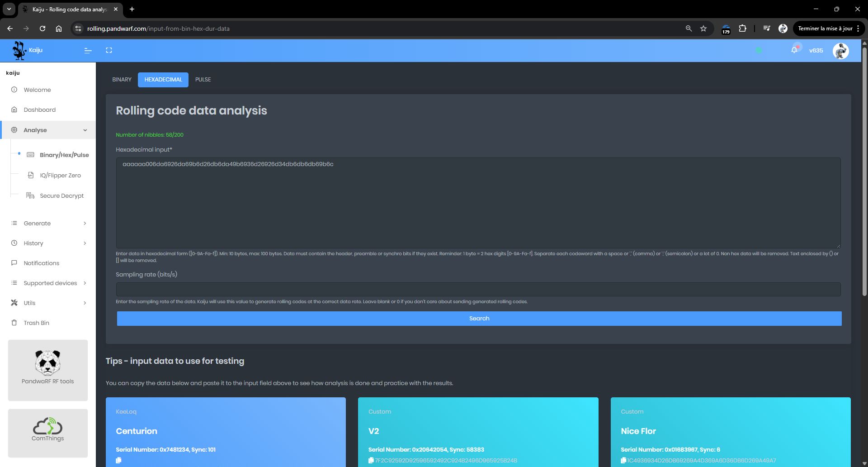Copy the V2 sample data icon
This screenshot has height=467, width=868.
[x=371, y=460]
